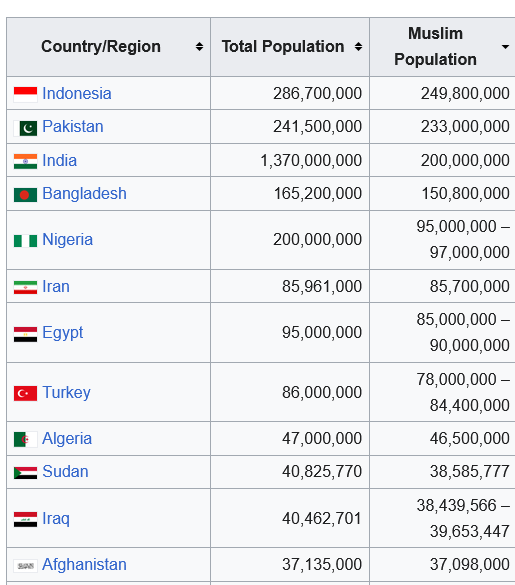Open the Iran article link

point(56,287)
